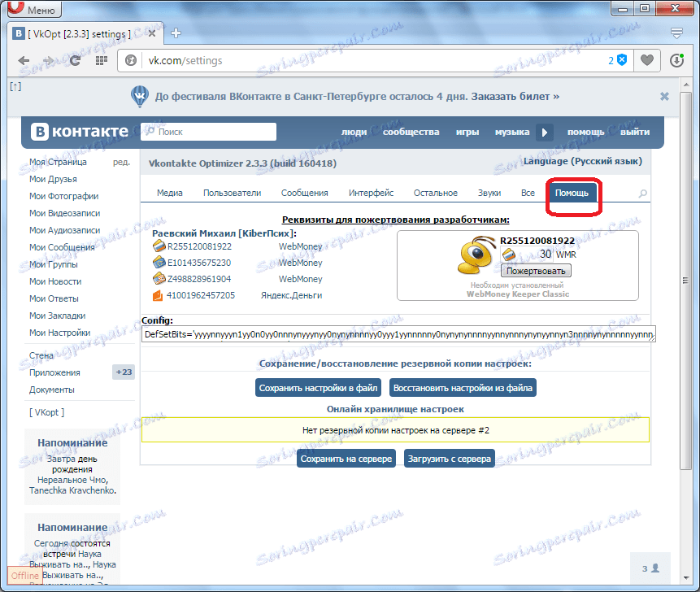
Task: Open Мои Группы in sidebar
Action: click(54, 264)
